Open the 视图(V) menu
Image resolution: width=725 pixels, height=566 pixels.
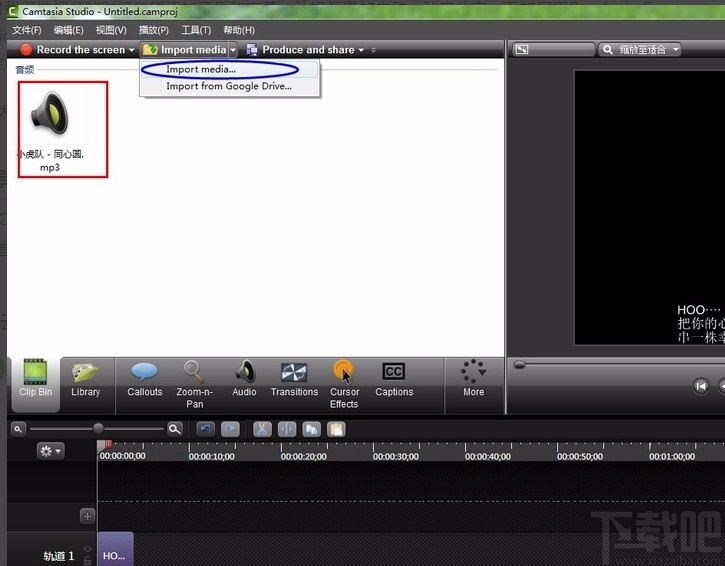click(111, 30)
